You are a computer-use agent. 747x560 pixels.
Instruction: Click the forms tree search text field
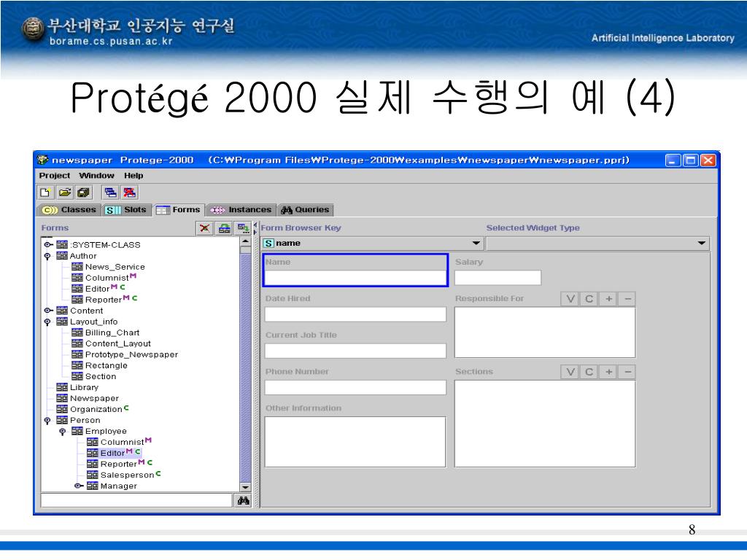click(x=136, y=500)
